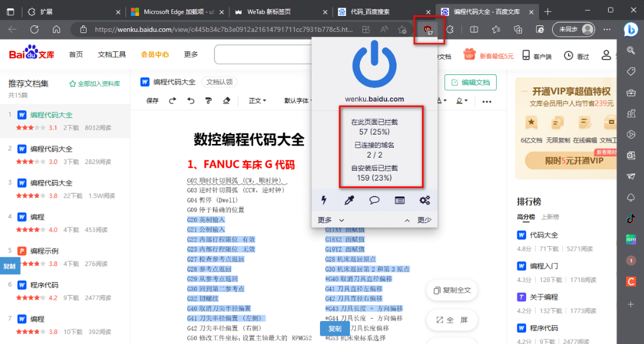Open the 看过 history link
Screen dimensions: 644x344
(577, 55)
